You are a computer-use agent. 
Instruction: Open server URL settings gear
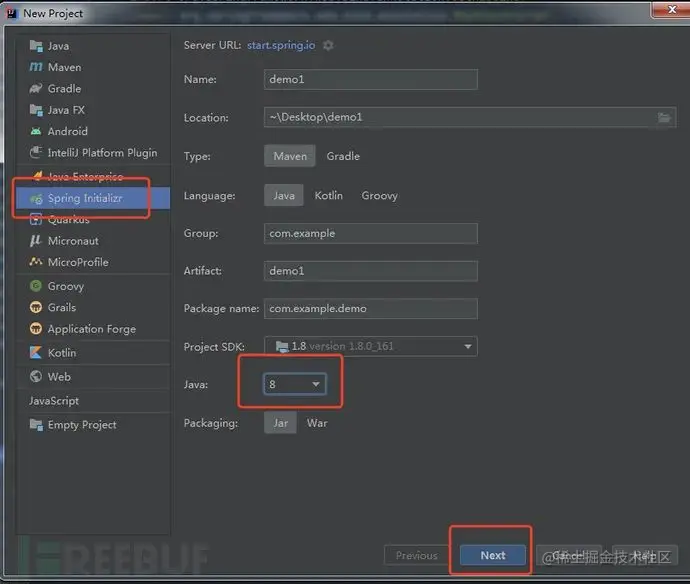[328, 45]
